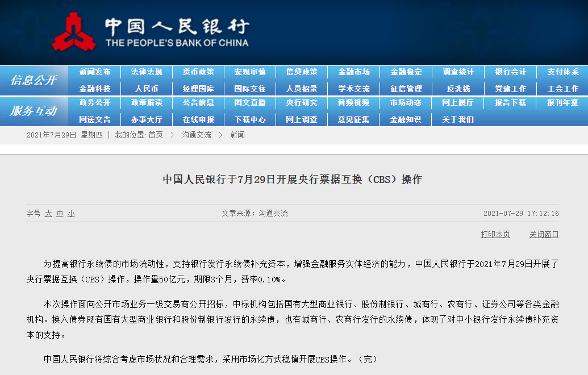Open 政务公开 navigation item
Screen dimensions: 588x375
pos(95,102)
